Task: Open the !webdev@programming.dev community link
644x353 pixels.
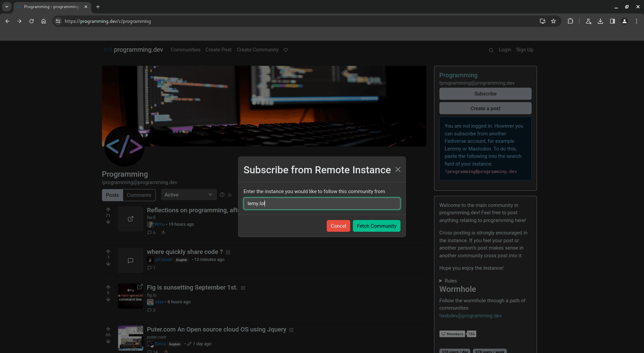Action: [470, 316]
